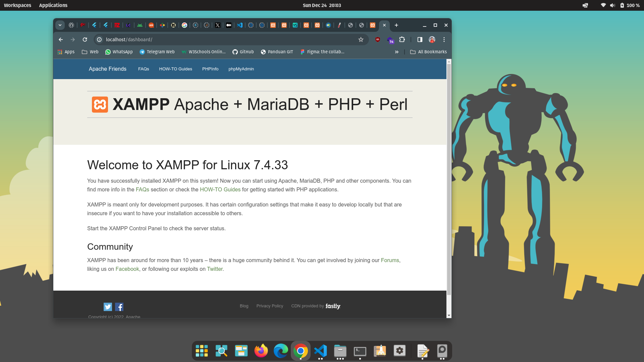This screenshot has width=644, height=362.
Task: Show hidden bookmarks via double chevron
Action: click(397, 52)
